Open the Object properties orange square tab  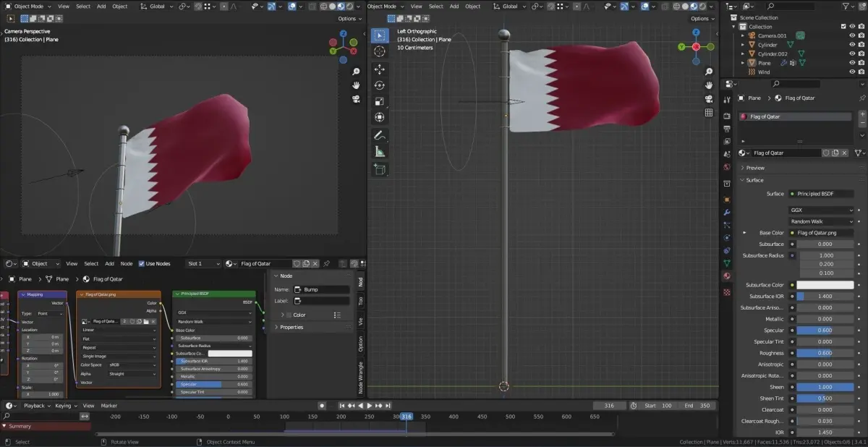point(727,199)
